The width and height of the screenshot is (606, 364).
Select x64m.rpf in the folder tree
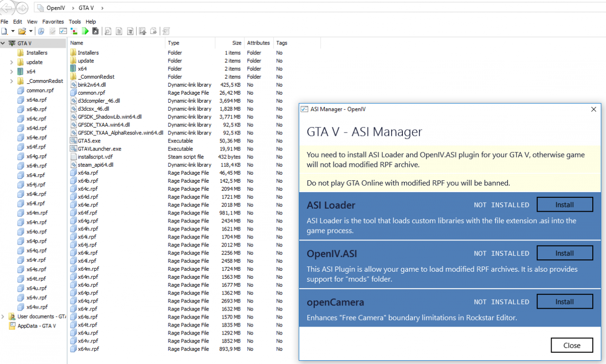point(37,213)
